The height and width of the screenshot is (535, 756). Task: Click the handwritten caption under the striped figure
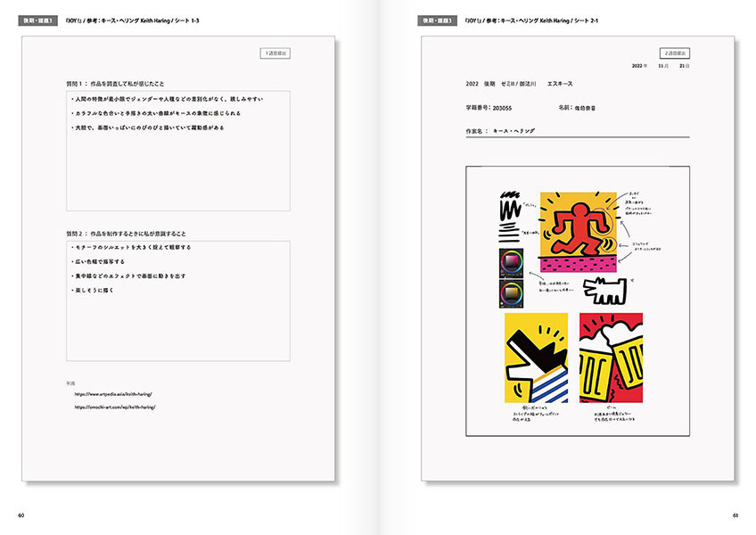tap(536, 414)
